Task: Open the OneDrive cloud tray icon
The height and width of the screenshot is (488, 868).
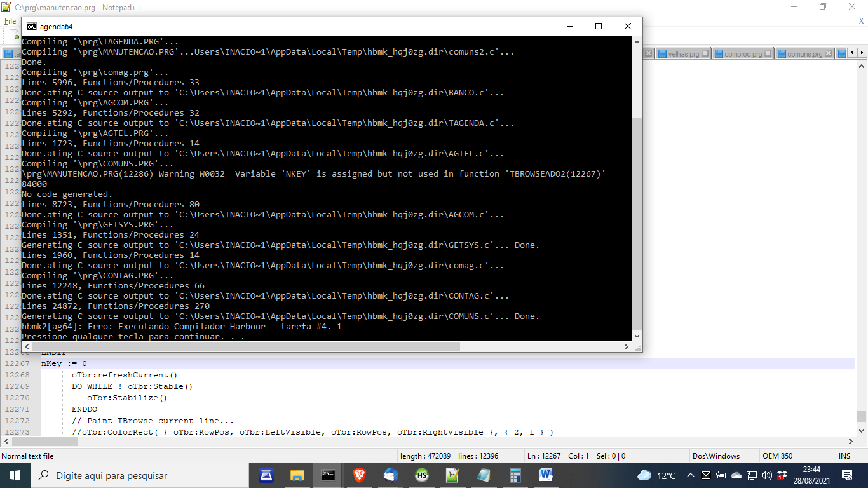Action: pos(736,475)
